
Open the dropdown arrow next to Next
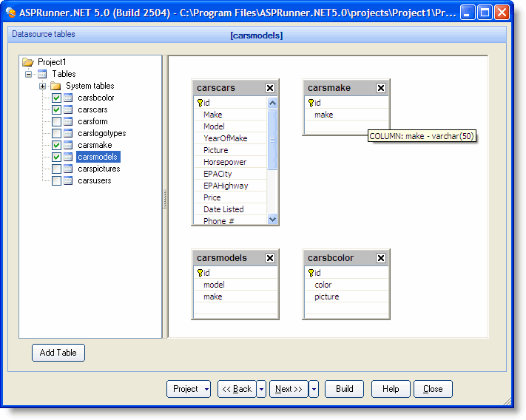pos(314,389)
